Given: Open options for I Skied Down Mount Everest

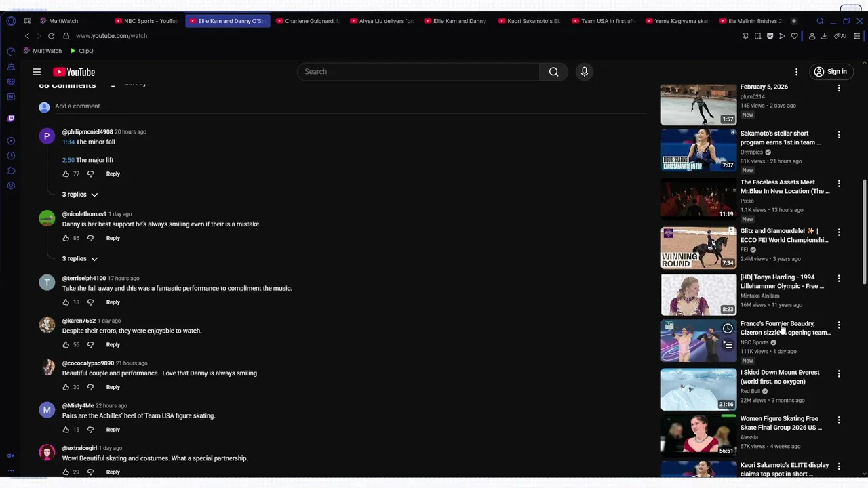Looking at the screenshot, I should tap(839, 373).
